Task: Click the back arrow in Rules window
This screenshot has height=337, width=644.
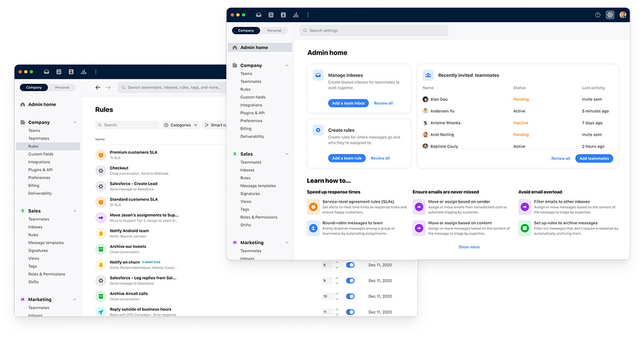Action: (x=98, y=87)
